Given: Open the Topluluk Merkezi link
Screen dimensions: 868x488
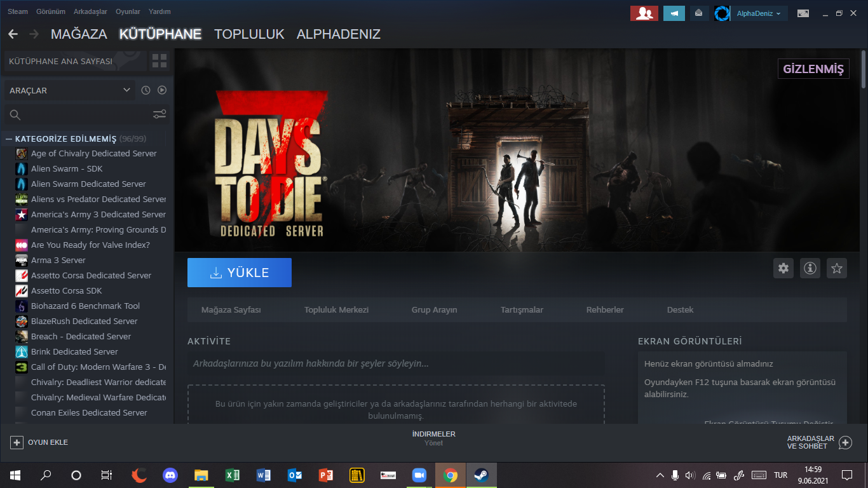Looking at the screenshot, I should click(337, 310).
